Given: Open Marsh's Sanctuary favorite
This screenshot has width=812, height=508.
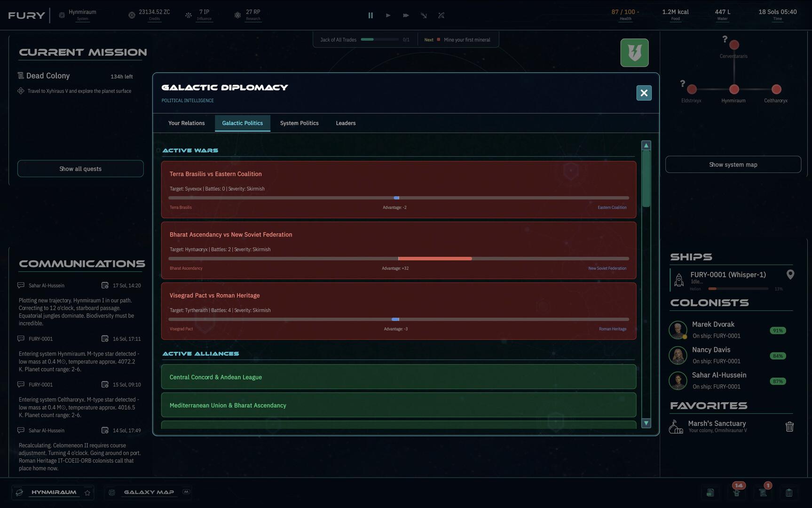Looking at the screenshot, I should (717, 424).
